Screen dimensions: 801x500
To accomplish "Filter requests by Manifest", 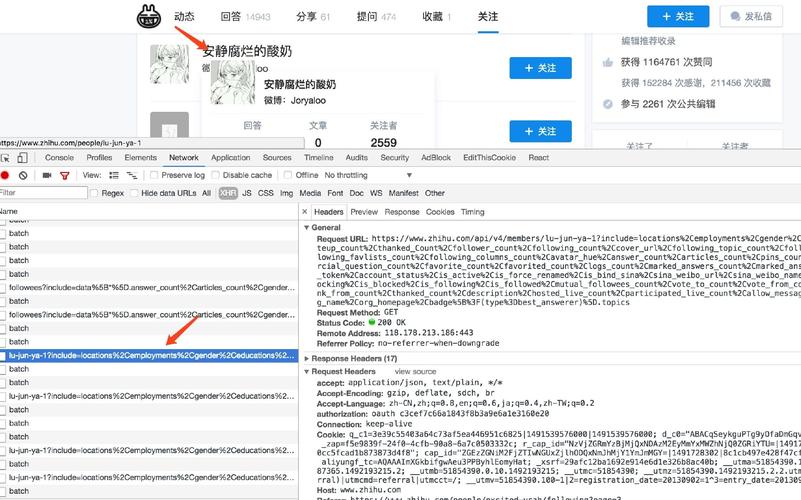I will (x=404, y=193).
